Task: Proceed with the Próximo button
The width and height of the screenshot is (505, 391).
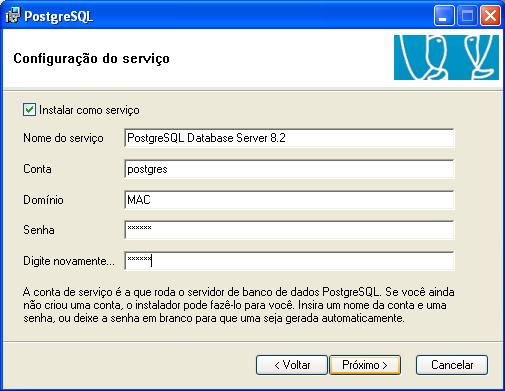Action: point(365,365)
